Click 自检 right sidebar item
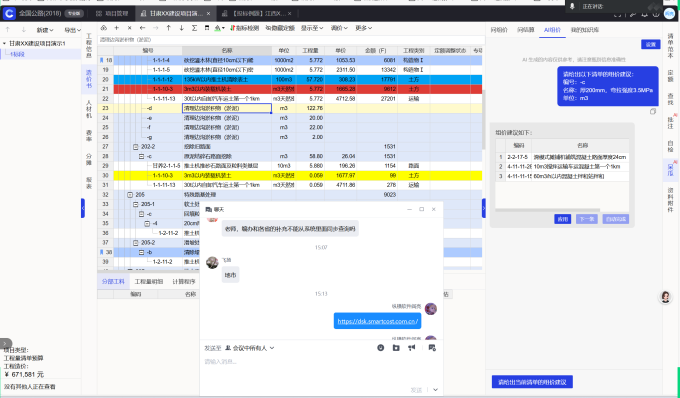 [670, 146]
